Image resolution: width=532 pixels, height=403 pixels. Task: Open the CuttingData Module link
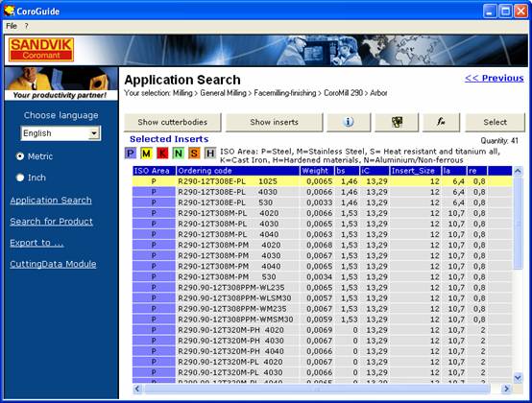click(53, 264)
